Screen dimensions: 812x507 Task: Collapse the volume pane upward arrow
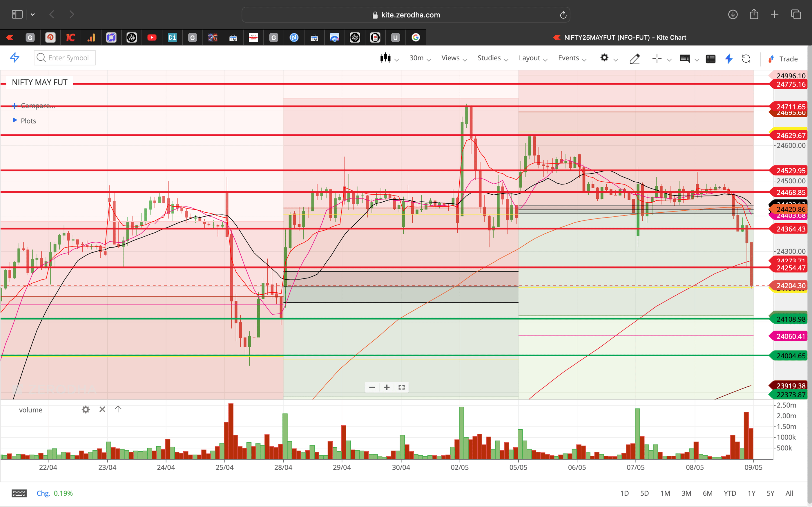pos(118,409)
